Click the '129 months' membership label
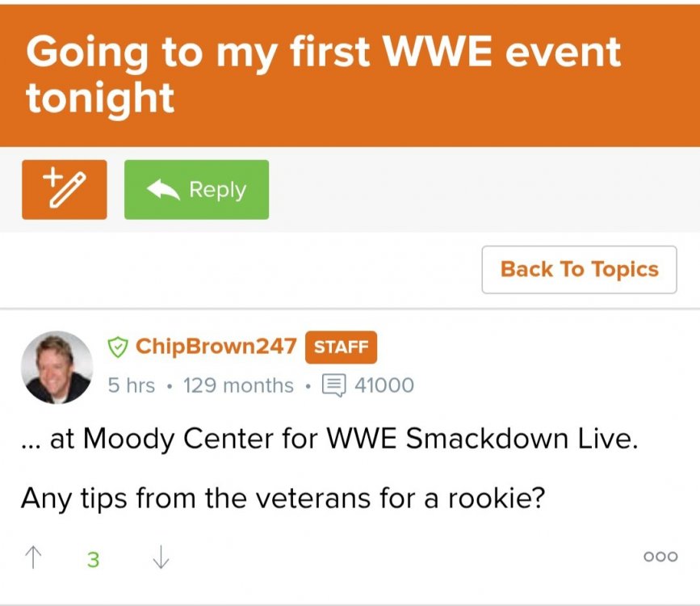This screenshot has height=606, width=700. [238, 385]
